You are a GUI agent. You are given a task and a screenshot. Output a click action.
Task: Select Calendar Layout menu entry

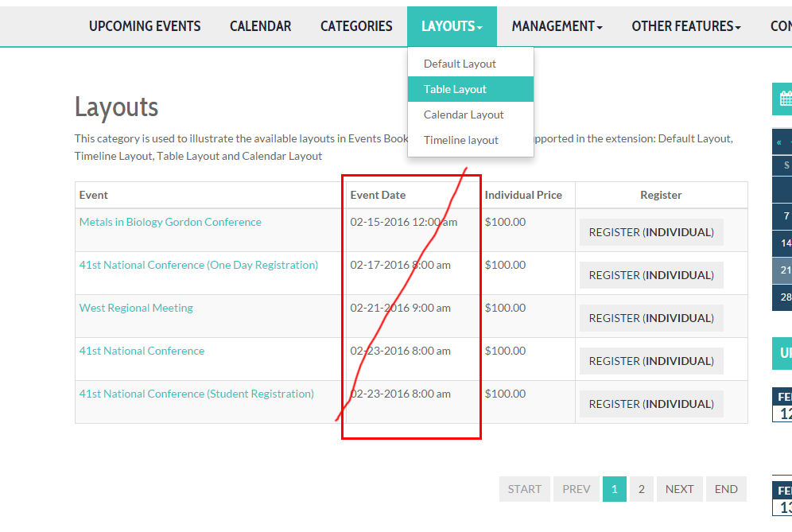pos(464,115)
